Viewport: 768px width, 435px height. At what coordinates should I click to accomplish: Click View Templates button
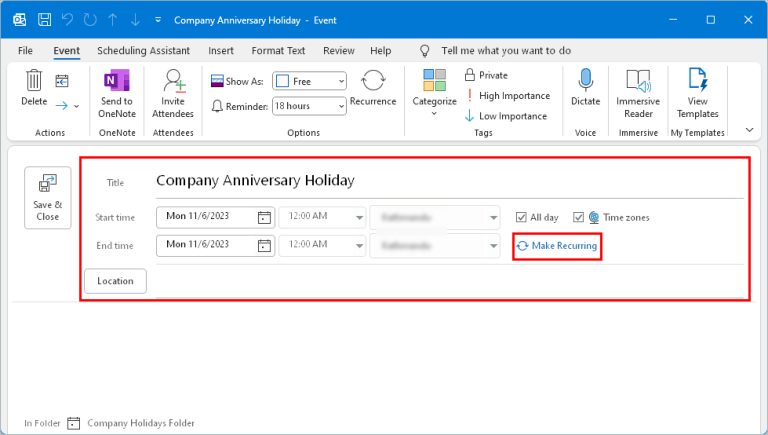697,94
